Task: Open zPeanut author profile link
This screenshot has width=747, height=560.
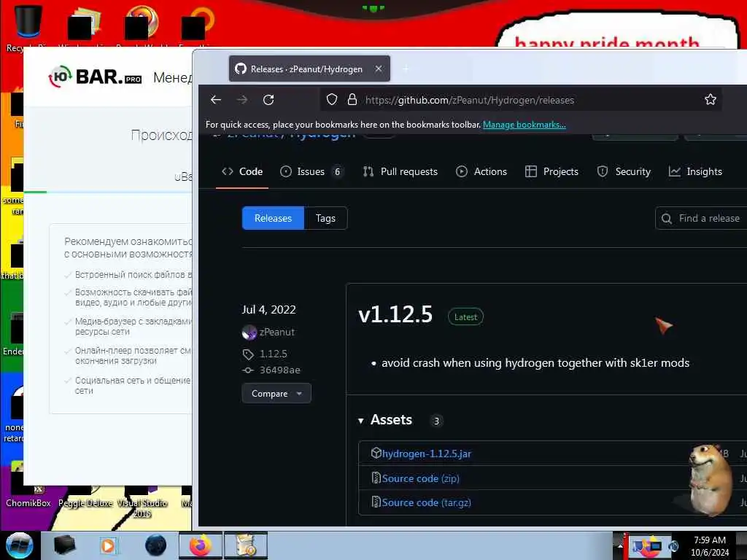Action: click(x=276, y=332)
